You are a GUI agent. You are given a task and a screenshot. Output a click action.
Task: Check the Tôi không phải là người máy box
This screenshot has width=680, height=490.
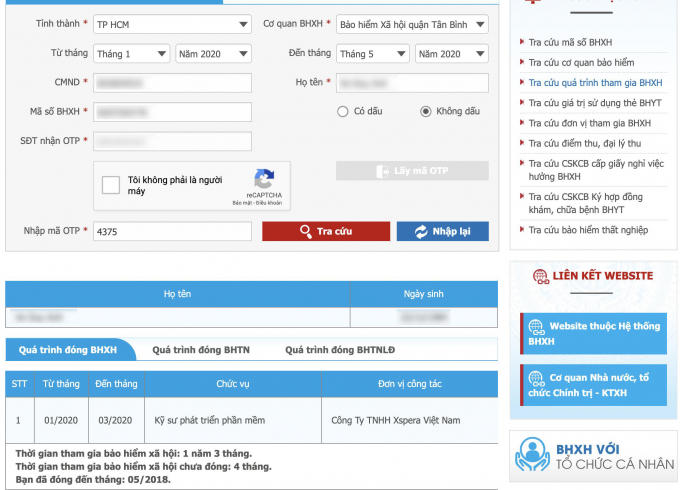[112, 185]
